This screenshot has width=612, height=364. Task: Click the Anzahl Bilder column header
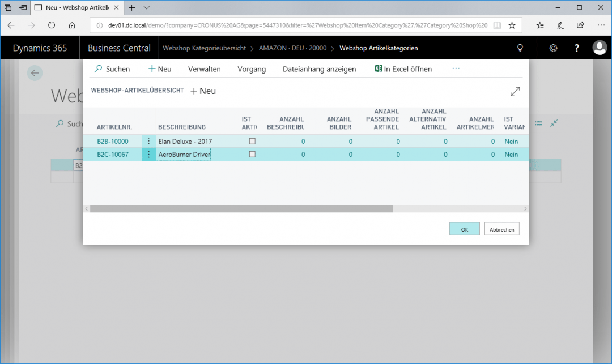click(x=339, y=123)
